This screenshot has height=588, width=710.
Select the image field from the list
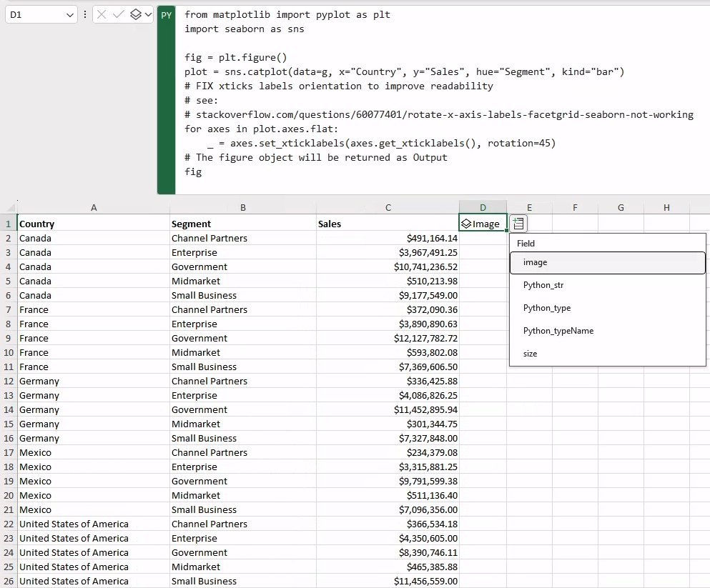607,262
